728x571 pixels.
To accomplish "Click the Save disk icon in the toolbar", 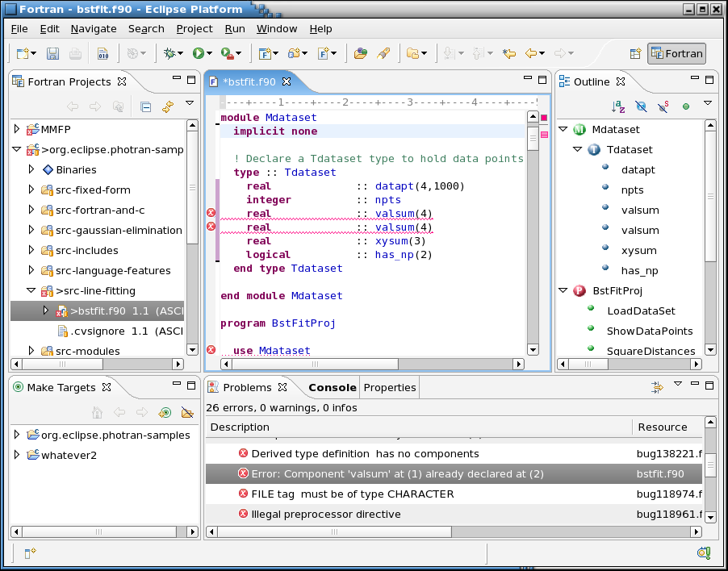I will pyautogui.click(x=52, y=54).
